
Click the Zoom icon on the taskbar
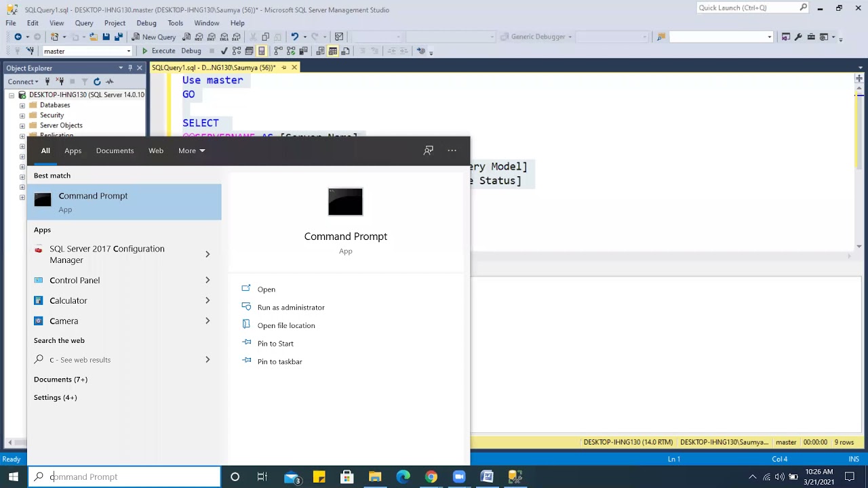pyautogui.click(x=459, y=477)
